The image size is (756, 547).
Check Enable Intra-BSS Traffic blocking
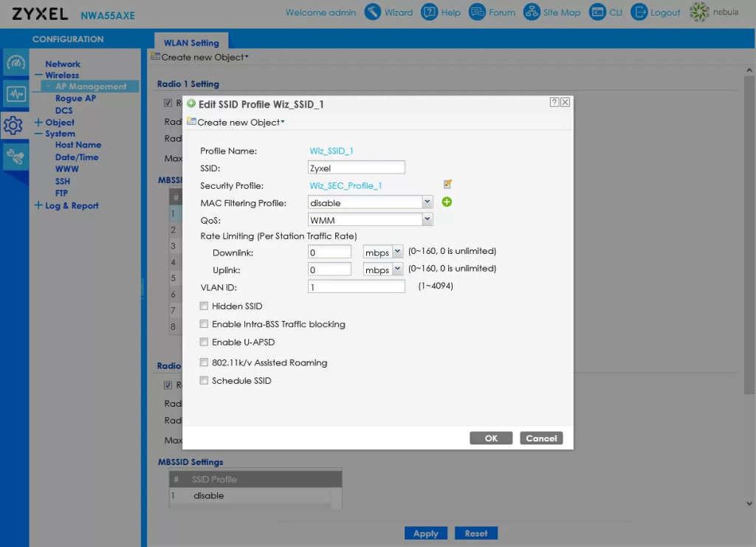(204, 324)
